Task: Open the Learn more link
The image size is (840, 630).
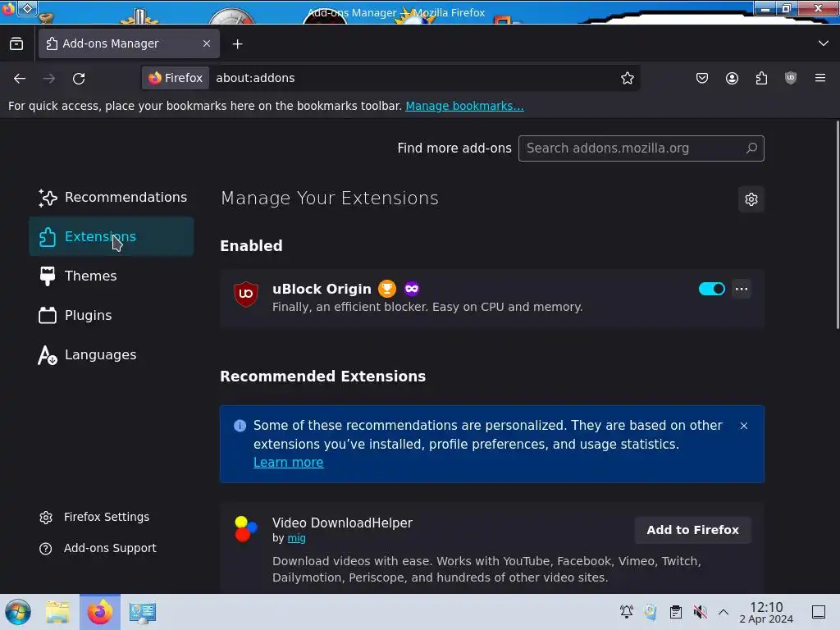Action: click(288, 463)
